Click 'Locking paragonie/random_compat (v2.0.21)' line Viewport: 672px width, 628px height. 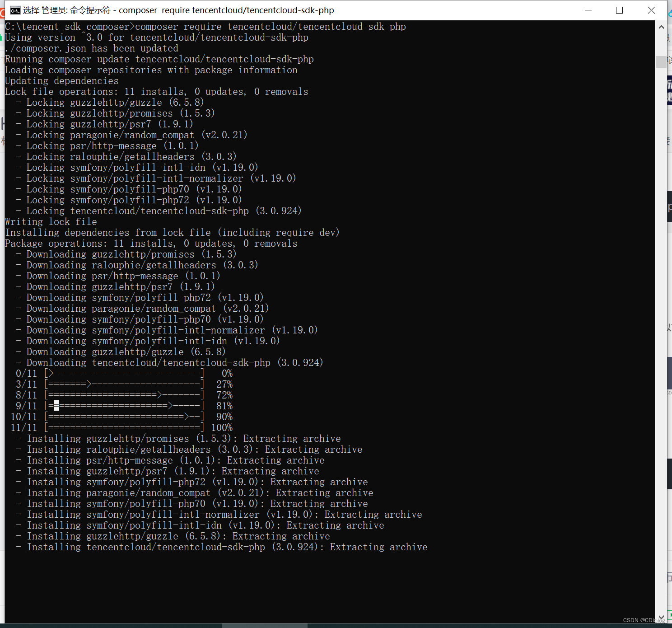[x=131, y=135]
